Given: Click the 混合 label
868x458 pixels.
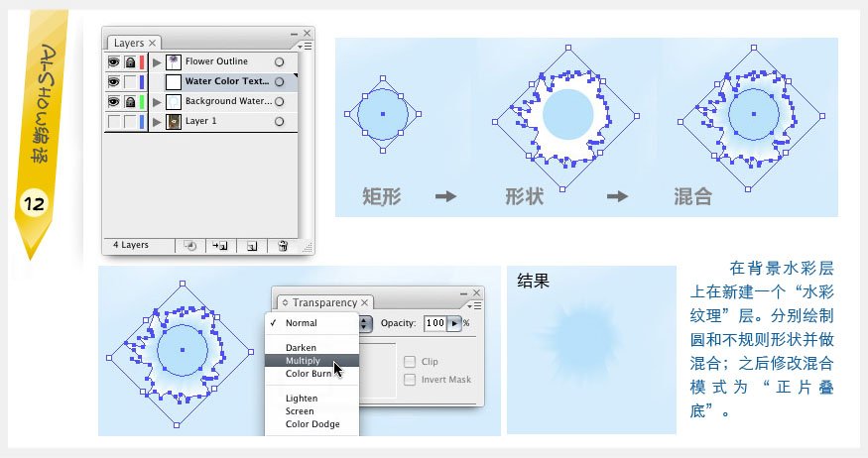Looking at the screenshot, I should click(x=692, y=196).
